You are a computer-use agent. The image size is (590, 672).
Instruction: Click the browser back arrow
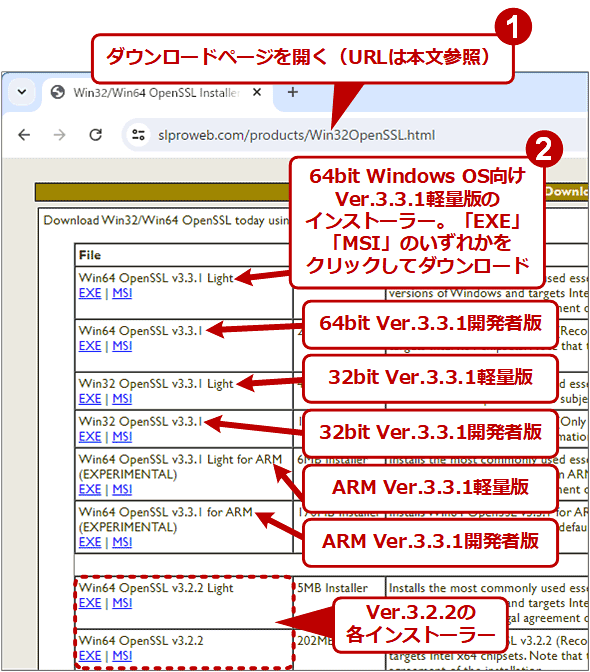tap(24, 135)
